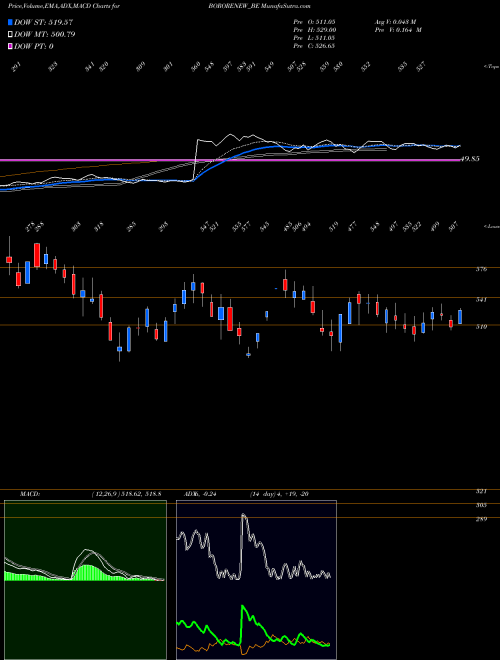Select the 'DOW PT: 0' legend text
Screen dimensions: 500x660
(x=34, y=46)
